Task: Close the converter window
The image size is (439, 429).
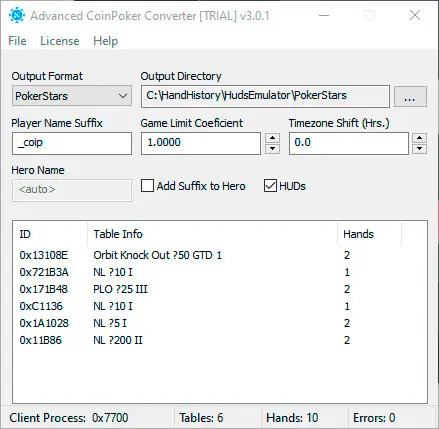Action: pyautogui.click(x=415, y=15)
